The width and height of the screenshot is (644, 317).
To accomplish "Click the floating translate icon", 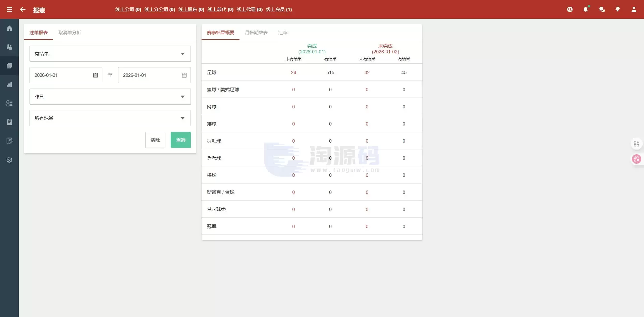I will [x=636, y=159].
